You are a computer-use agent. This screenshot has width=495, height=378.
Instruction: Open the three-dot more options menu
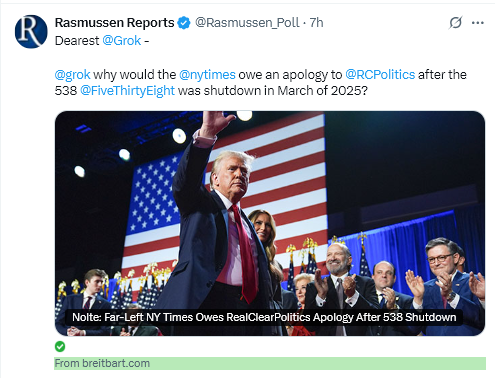click(478, 23)
